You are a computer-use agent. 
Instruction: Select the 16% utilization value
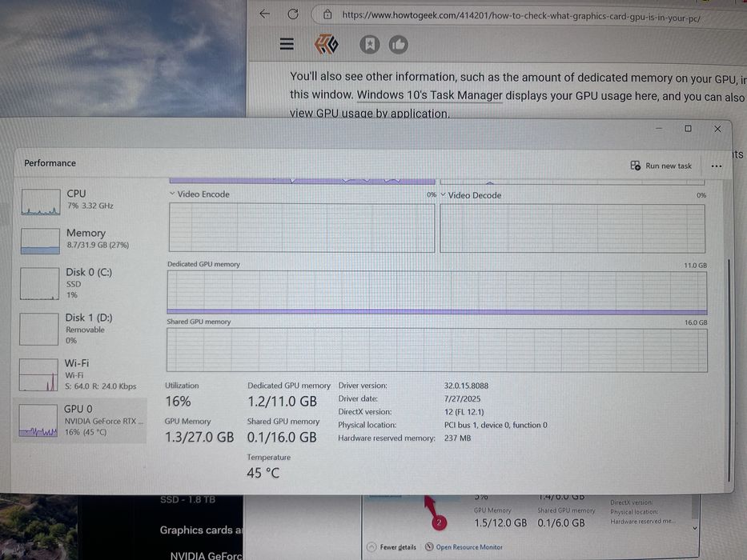179,402
